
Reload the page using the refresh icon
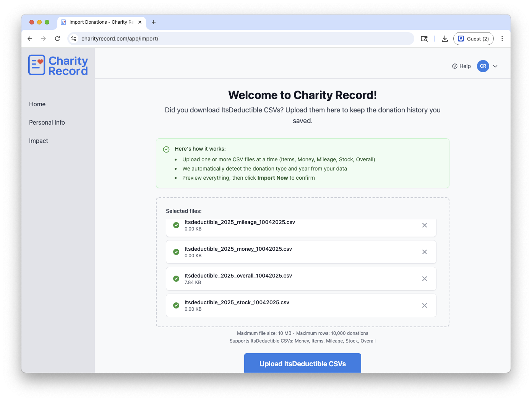pos(57,39)
